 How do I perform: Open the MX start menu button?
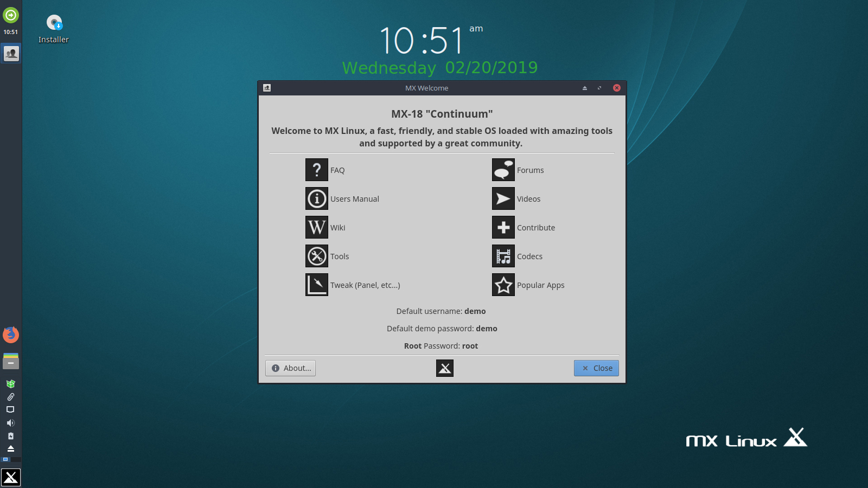click(x=11, y=478)
